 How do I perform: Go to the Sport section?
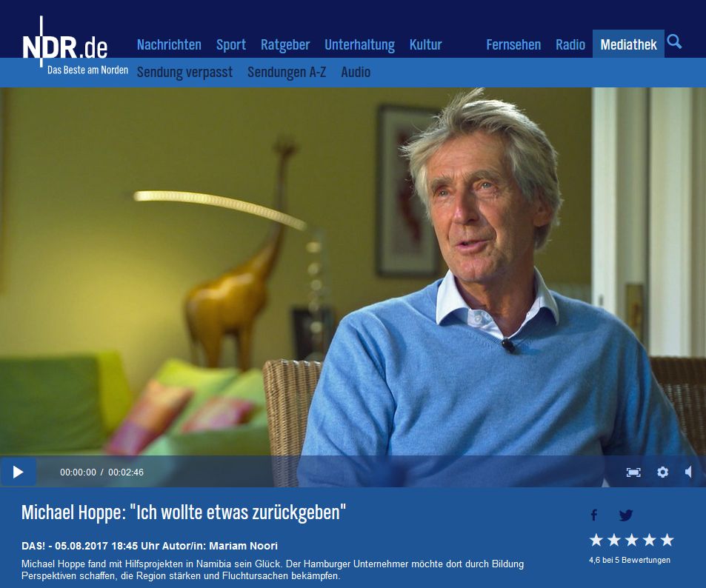point(231,44)
